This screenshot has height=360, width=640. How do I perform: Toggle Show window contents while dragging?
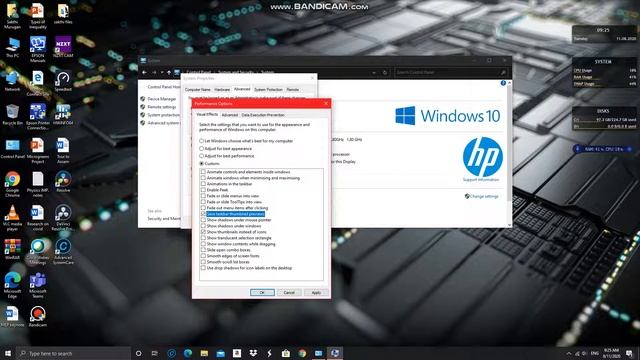click(203, 244)
